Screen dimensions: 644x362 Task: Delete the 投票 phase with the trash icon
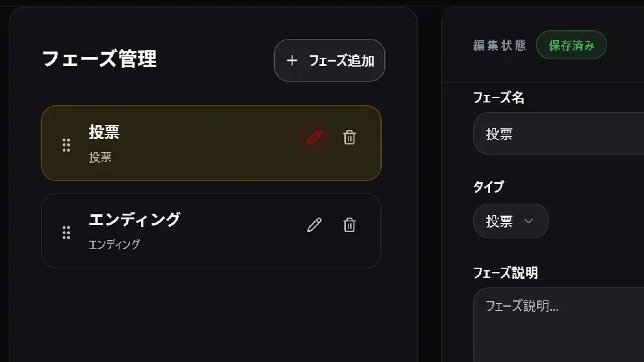349,137
